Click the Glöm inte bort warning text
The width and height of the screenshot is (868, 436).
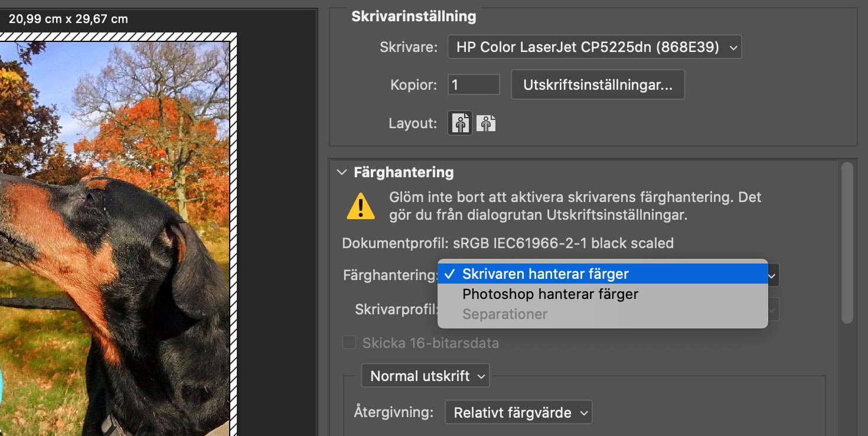pos(575,206)
